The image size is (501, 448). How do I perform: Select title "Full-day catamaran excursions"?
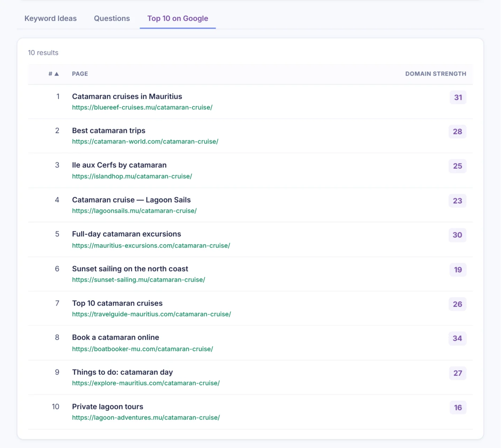click(x=126, y=234)
